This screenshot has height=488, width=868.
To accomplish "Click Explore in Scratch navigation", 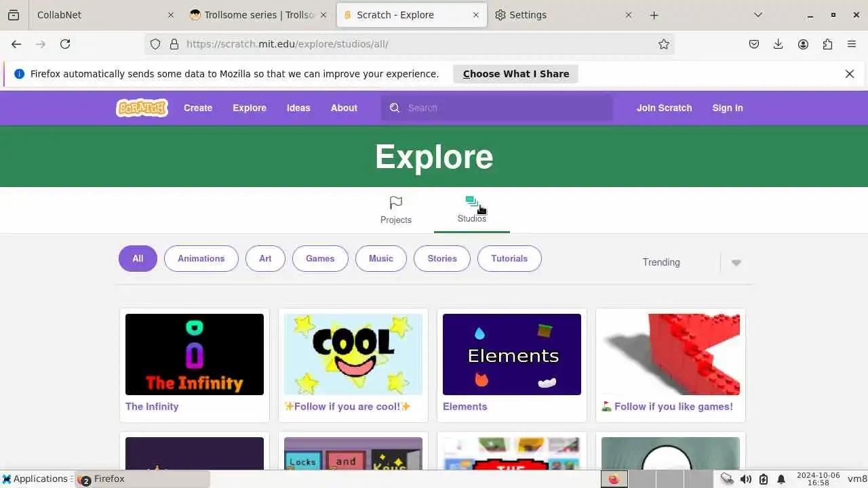I will [x=250, y=108].
